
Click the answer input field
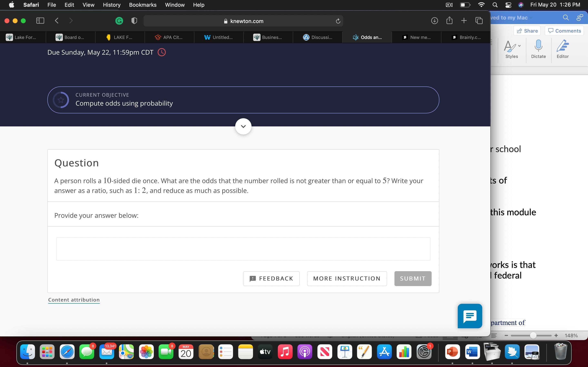point(243,249)
